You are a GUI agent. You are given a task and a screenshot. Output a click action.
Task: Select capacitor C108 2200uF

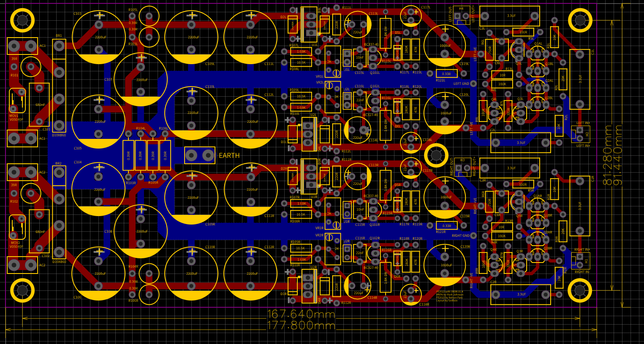(141, 231)
